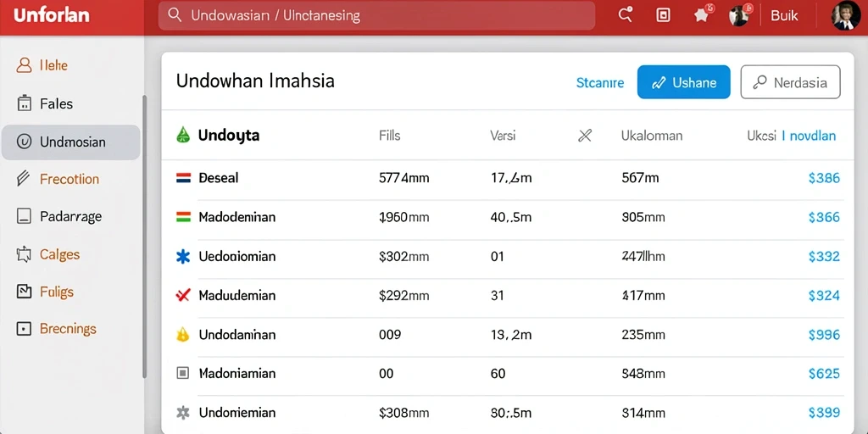Click the Stcanire link

[600, 83]
